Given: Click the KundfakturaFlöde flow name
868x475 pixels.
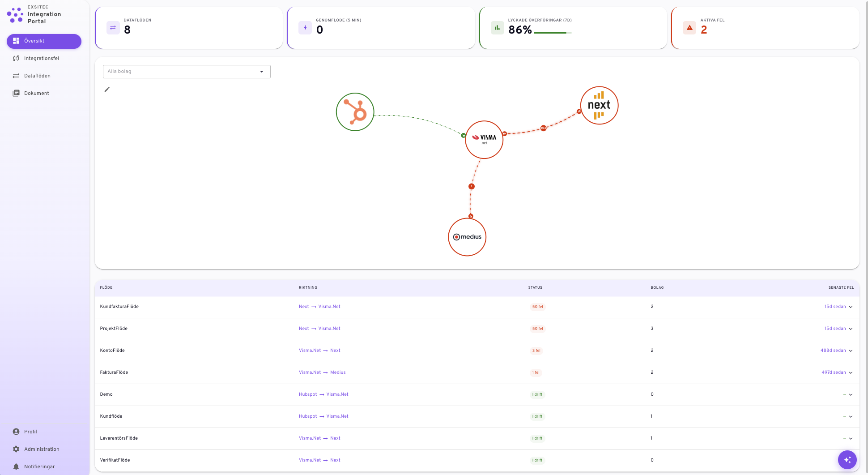Looking at the screenshot, I should [119, 307].
